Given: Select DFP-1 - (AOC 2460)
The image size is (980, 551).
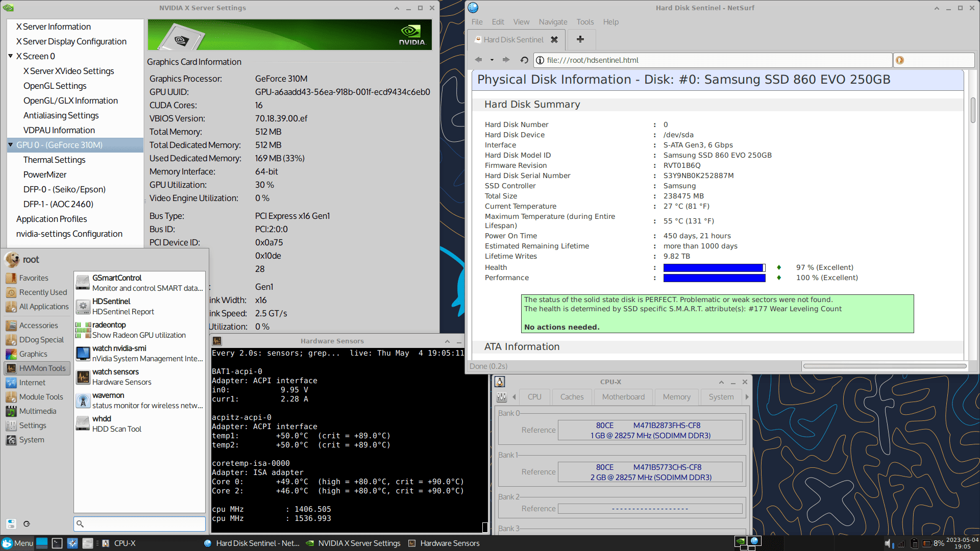Looking at the screenshot, I should (x=58, y=204).
